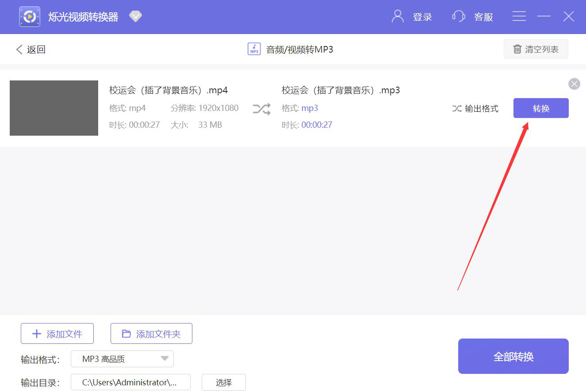The width and height of the screenshot is (586, 392).
Task: Click the customer service headset icon
Action: point(459,17)
